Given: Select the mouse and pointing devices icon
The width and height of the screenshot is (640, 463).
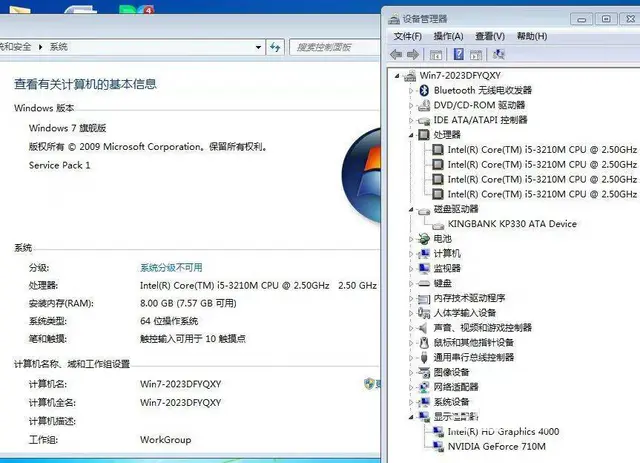Looking at the screenshot, I should coord(424,343).
